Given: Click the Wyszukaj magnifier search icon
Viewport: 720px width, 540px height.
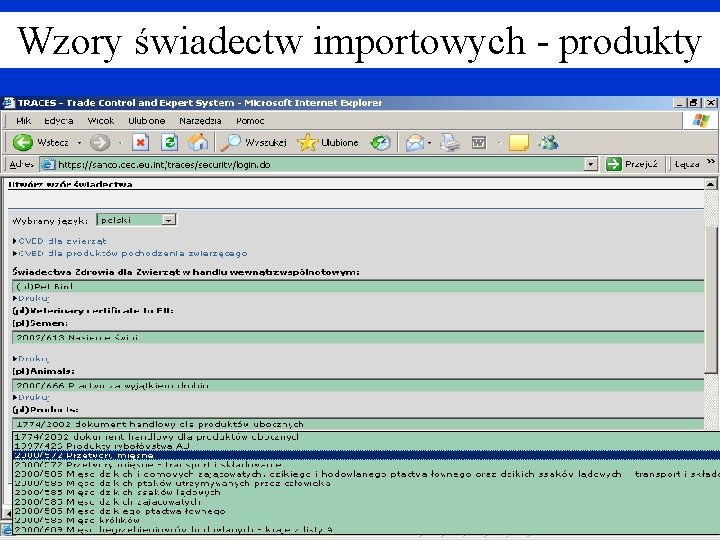Looking at the screenshot, I should click(x=230, y=143).
